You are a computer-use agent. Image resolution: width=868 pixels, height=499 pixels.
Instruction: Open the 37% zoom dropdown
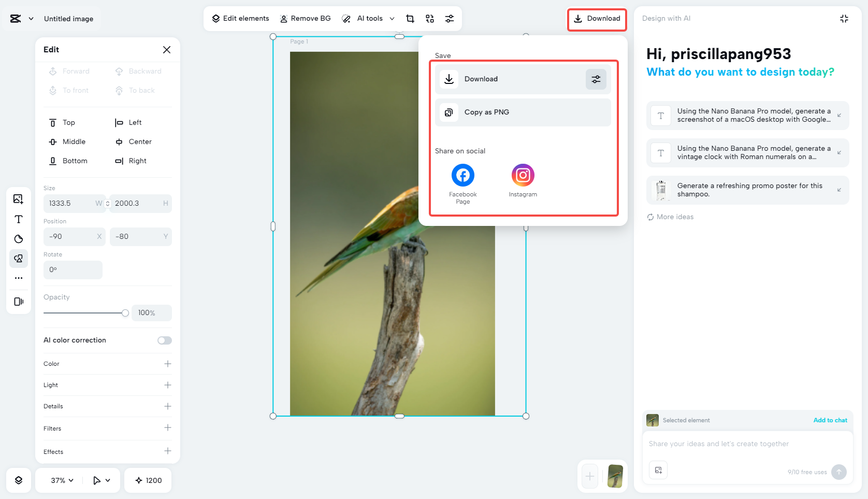(62, 480)
